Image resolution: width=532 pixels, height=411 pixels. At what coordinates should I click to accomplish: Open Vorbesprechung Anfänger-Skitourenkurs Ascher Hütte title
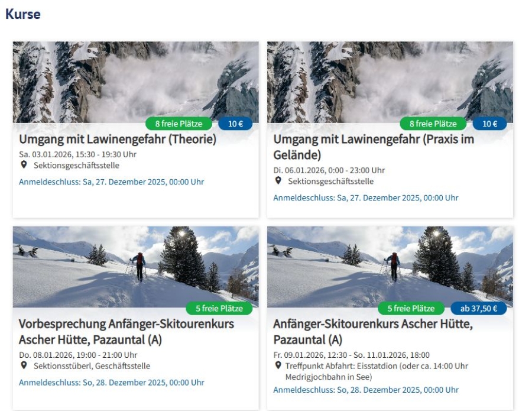[x=126, y=332]
